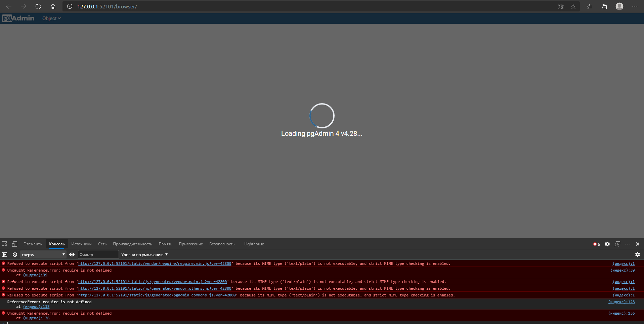Open DevTools settings gear icon
This screenshot has width=644, height=324.
(607, 244)
